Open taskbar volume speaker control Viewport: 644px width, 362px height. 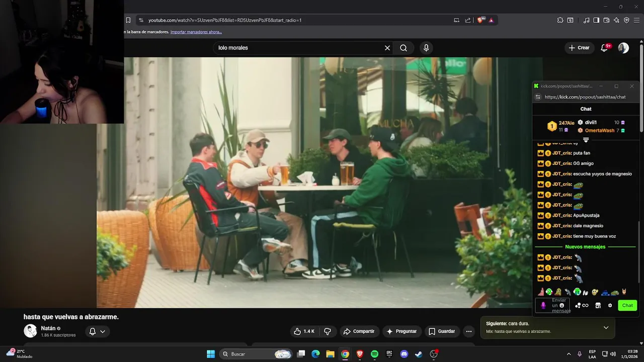pos(613,354)
